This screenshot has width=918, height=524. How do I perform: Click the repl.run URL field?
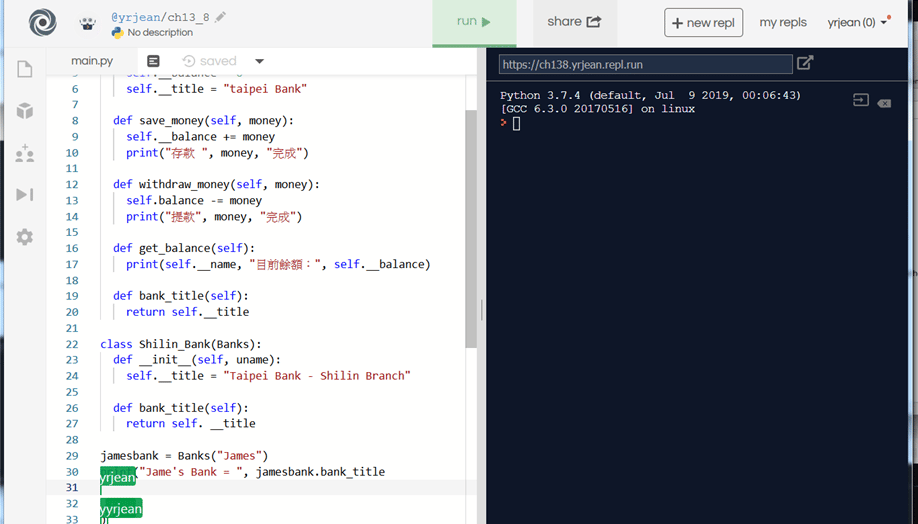click(645, 64)
